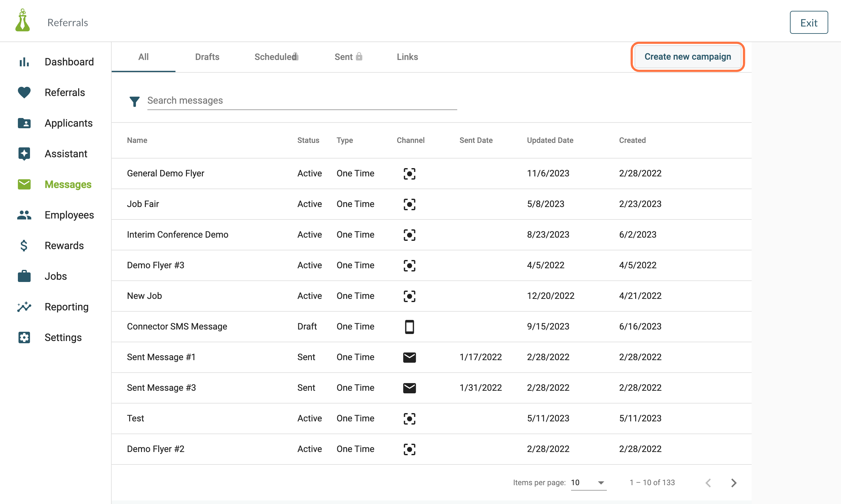Open the Employees people icon
This screenshot has width=841, height=504.
coord(24,215)
